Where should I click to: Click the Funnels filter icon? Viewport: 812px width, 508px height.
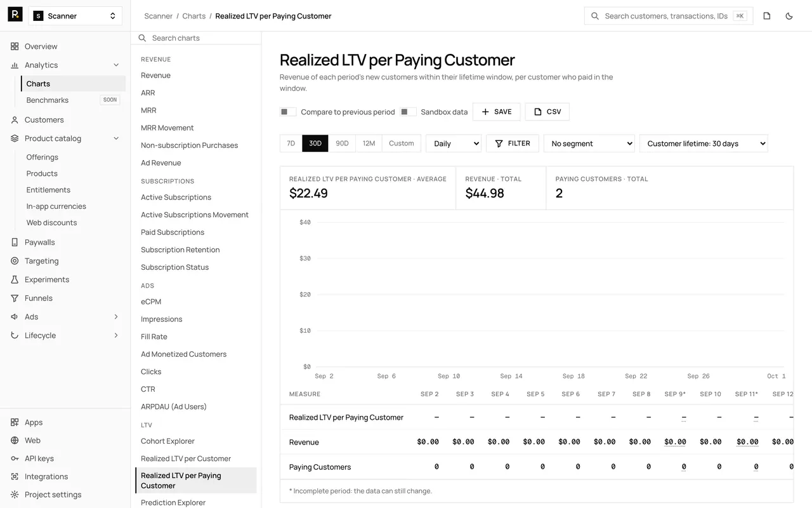pos(15,298)
